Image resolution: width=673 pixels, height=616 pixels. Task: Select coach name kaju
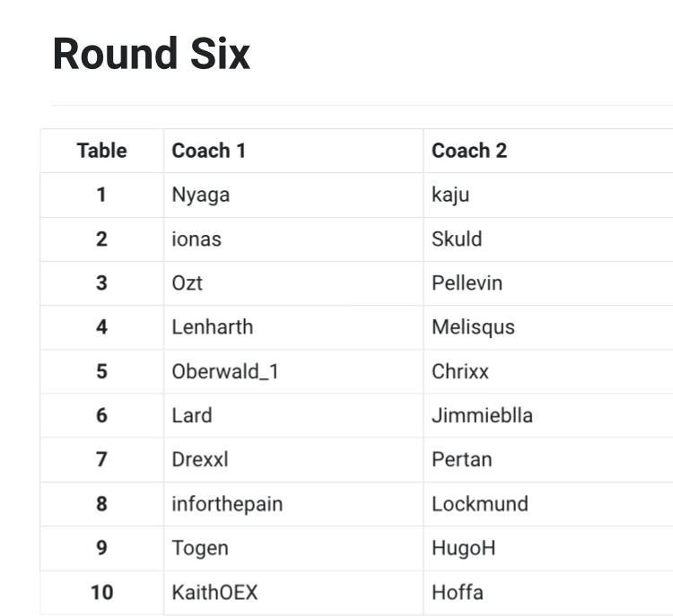(x=450, y=195)
